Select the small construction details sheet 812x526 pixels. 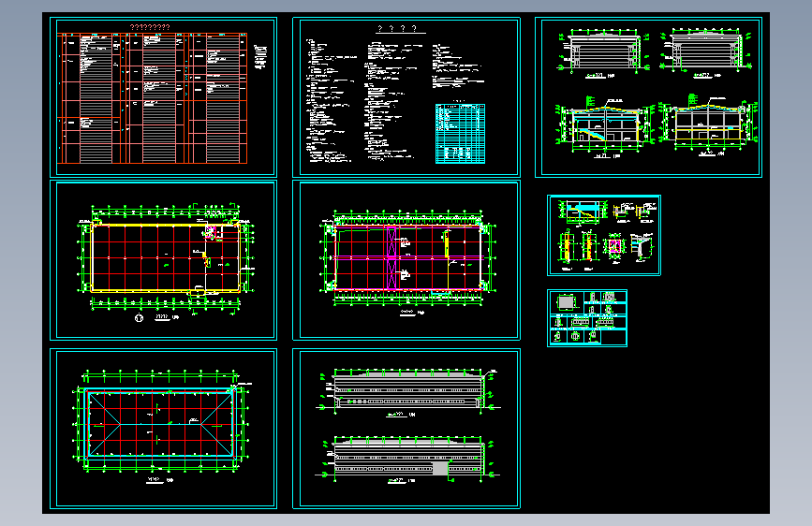(x=604, y=235)
